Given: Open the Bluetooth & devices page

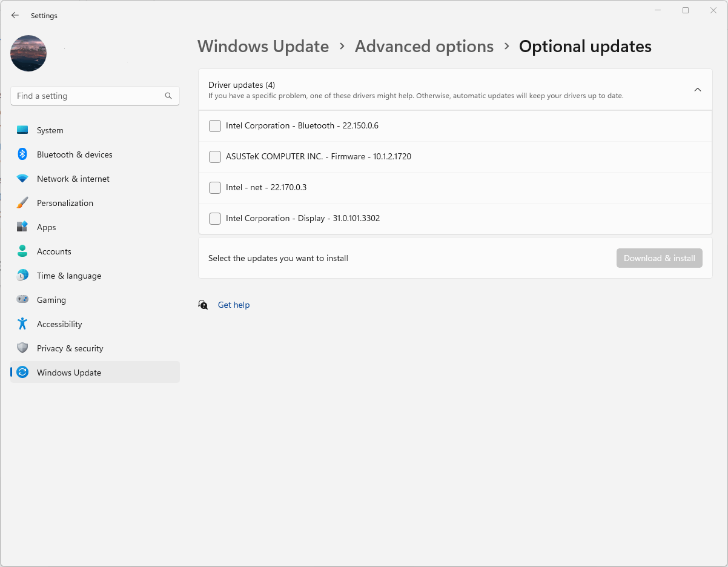Looking at the screenshot, I should click(x=95, y=154).
